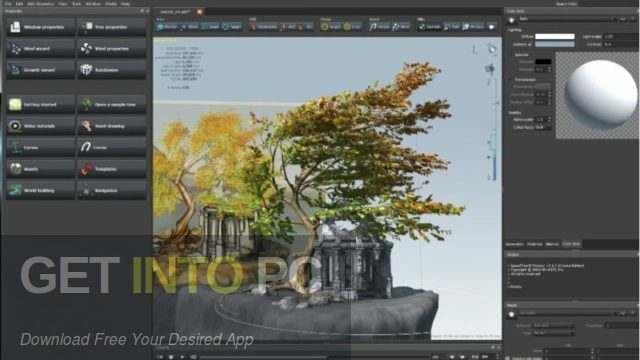This screenshot has height=360, width=640.
Task: Open the Assets topic
Action: point(40,169)
